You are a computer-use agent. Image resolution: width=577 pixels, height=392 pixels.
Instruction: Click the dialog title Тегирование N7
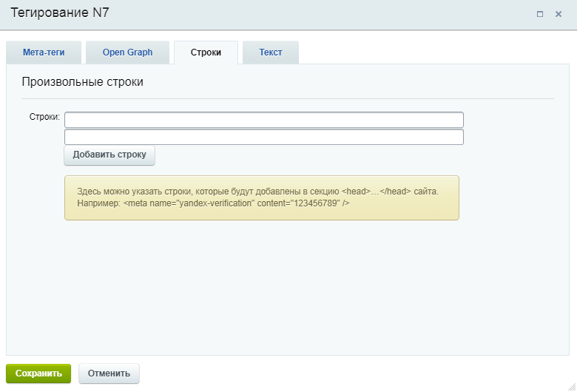click(59, 13)
